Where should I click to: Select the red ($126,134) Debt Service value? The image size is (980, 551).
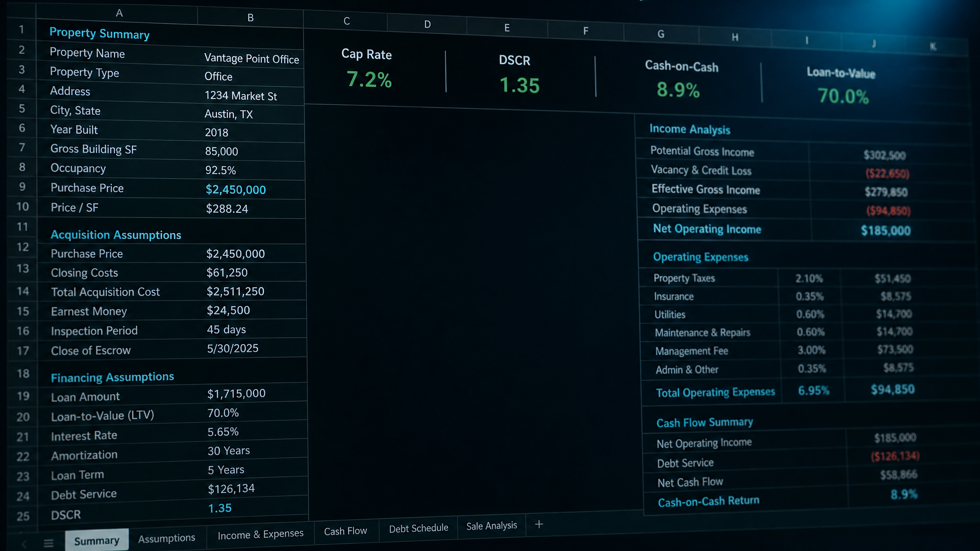click(895, 456)
